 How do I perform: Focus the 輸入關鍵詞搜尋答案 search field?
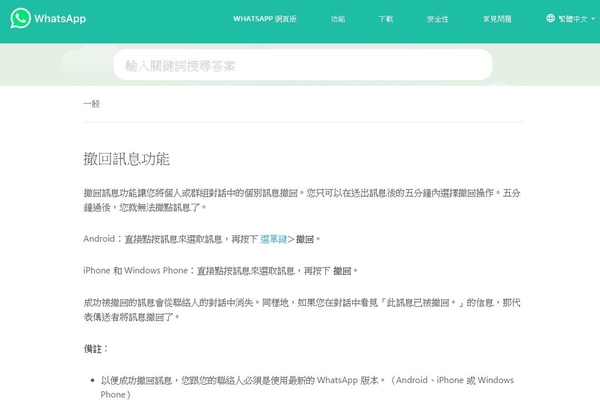click(x=302, y=65)
